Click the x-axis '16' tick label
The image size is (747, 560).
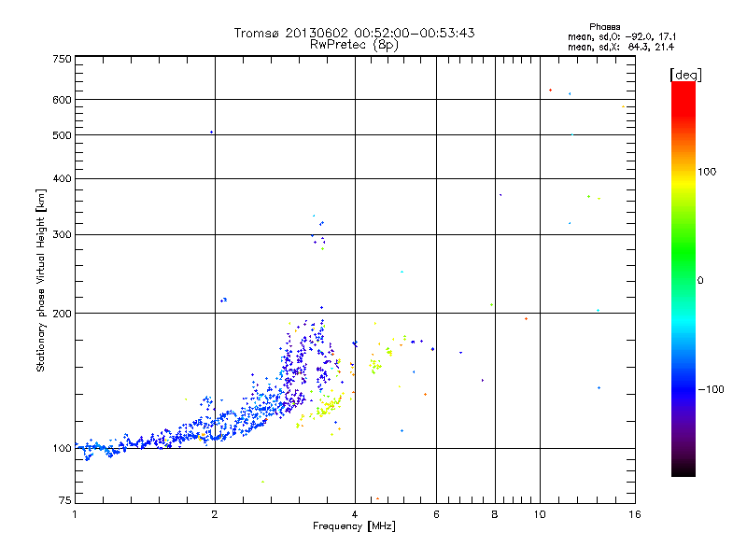tap(635, 514)
